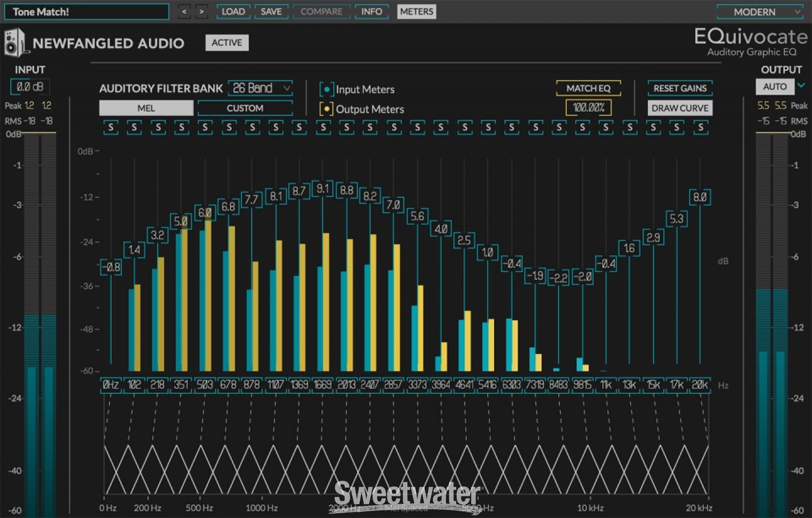This screenshot has height=518, width=812.
Task: Click the 5.0 gain handle at 351 Hz
Action: pos(181,222)
